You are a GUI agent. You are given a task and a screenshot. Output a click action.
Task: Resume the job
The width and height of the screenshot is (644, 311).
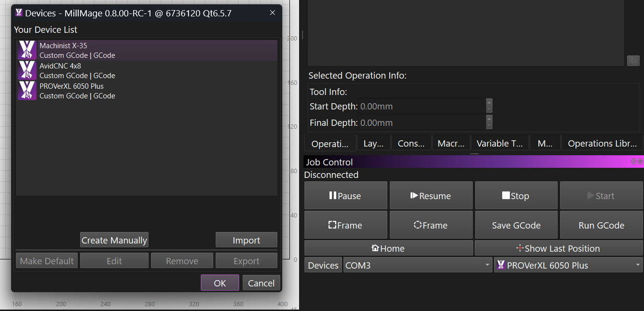click(431, 196)
